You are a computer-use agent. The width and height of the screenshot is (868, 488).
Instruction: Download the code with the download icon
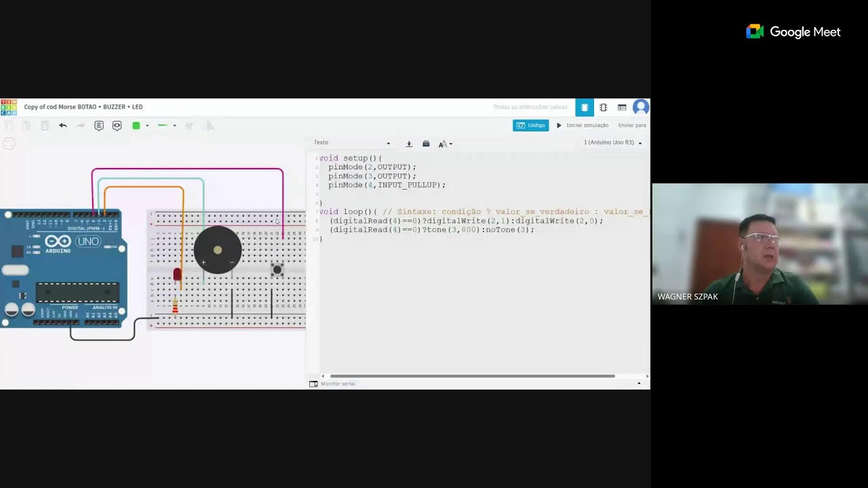pos(409,144)
